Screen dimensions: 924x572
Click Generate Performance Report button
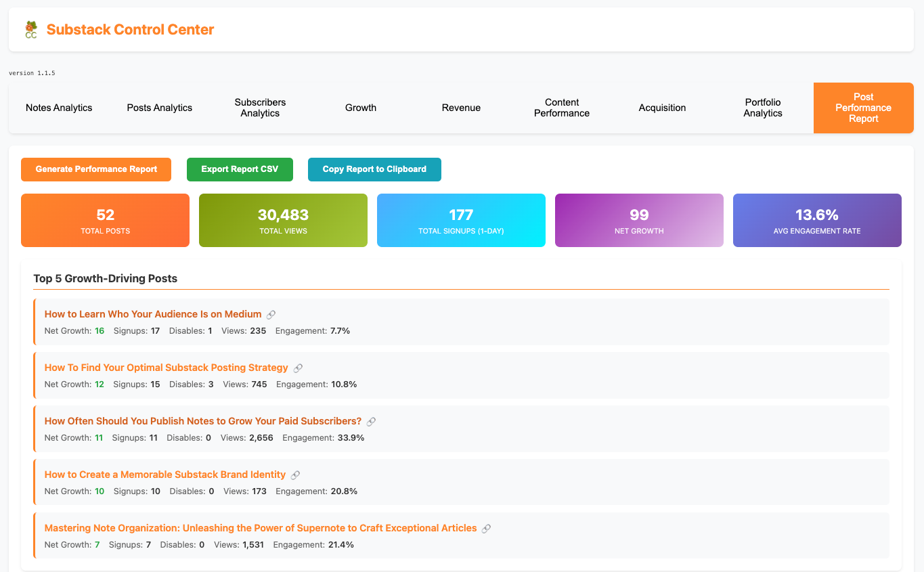96,169
